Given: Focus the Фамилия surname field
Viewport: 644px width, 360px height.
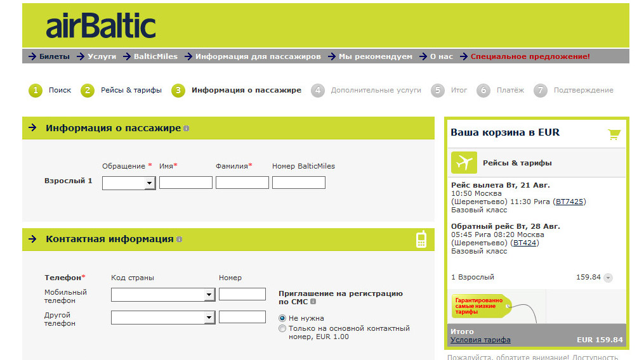Looking at the screenshot, I should pos(242,183).
